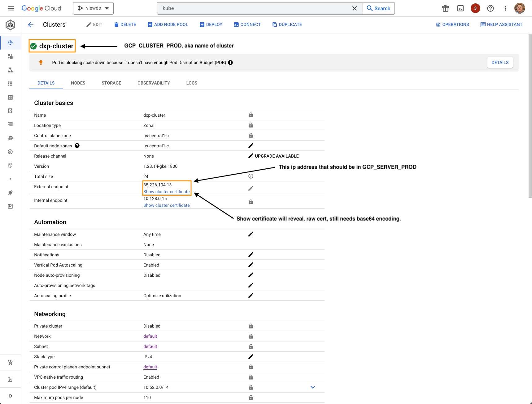Switch to the LOGS tab
The image size is (532, 404).
tap(192, 83)
